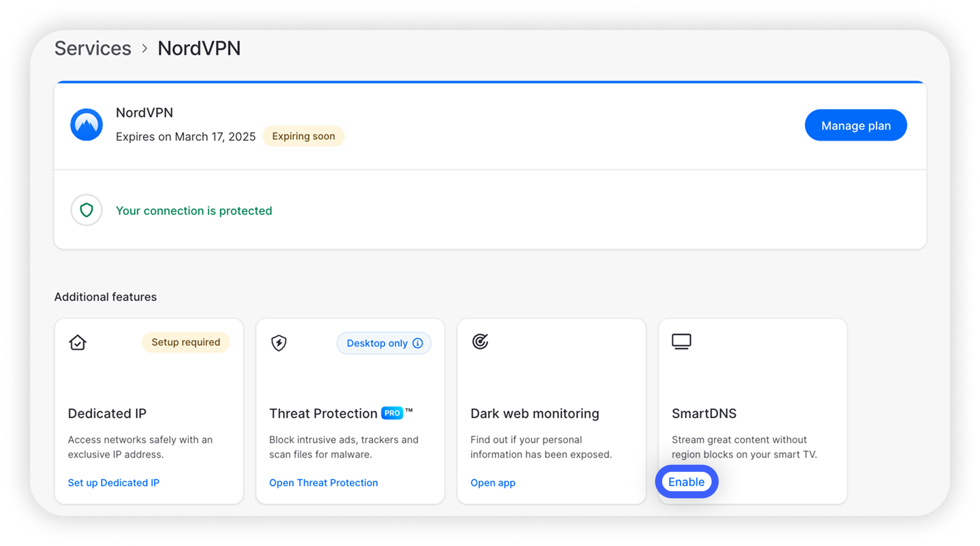
Task: Click the Dark web monitoring target icon
Action: (x=480, y=342)
